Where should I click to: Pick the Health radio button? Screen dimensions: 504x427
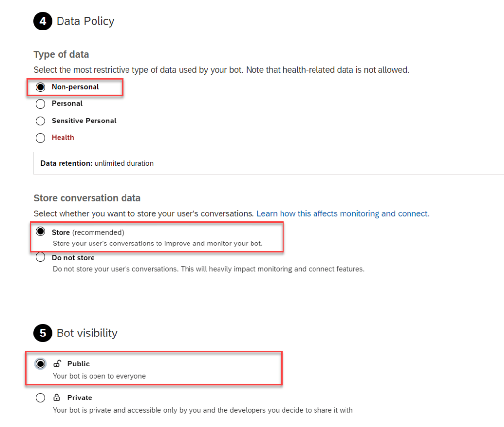click(41, 138)
